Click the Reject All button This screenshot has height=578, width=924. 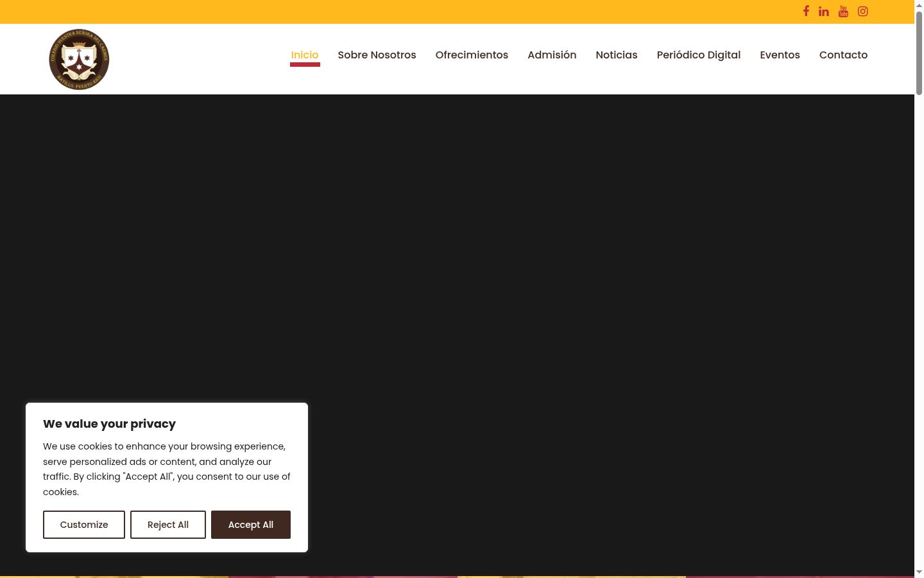[168, 525]
